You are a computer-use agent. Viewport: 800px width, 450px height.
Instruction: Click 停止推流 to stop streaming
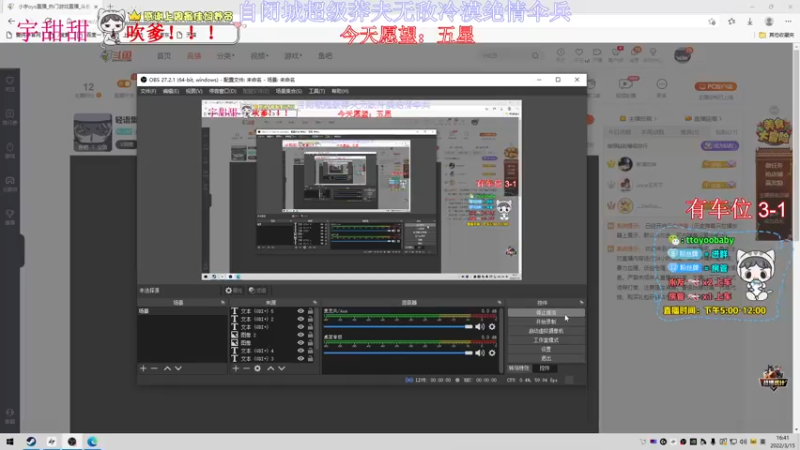pos(546,313)
